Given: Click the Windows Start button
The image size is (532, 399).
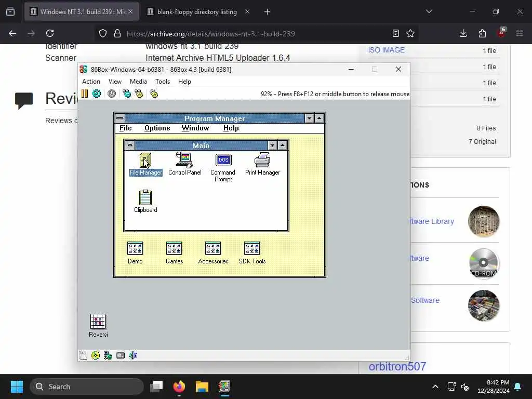Looking at the screenshot, I should coord(17,387).
